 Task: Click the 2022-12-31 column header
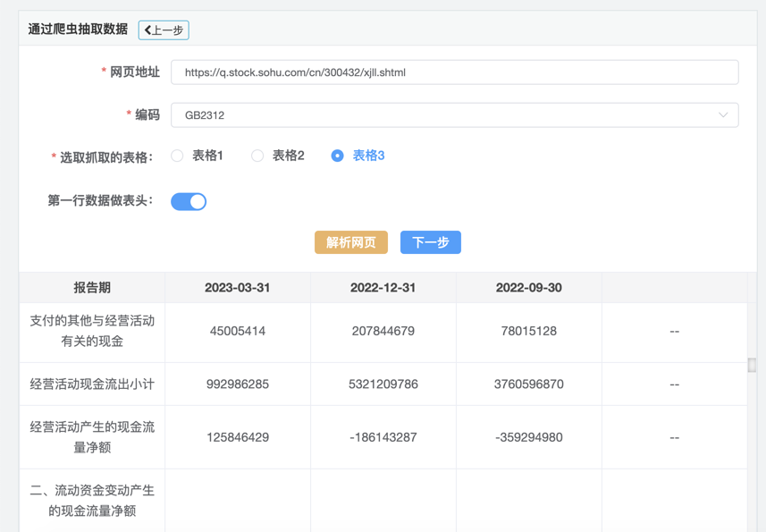click(x=383, y=288)
